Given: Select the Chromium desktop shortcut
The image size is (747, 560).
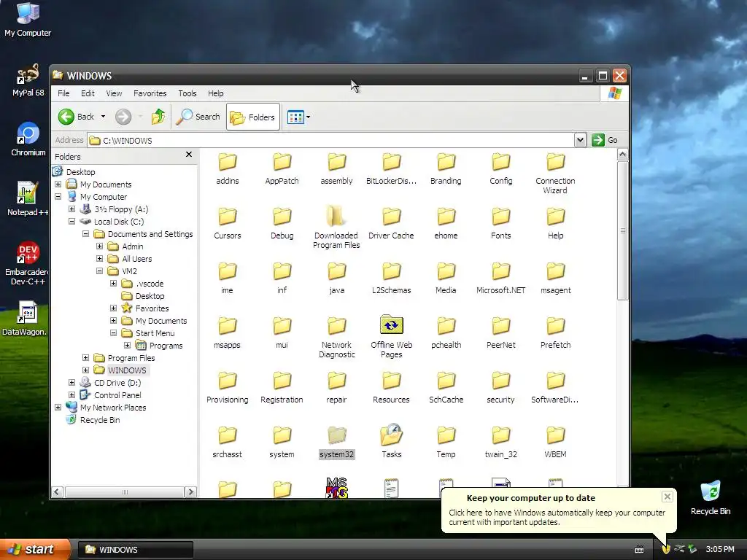Looking at the screenshot, I should click(28, 139).
